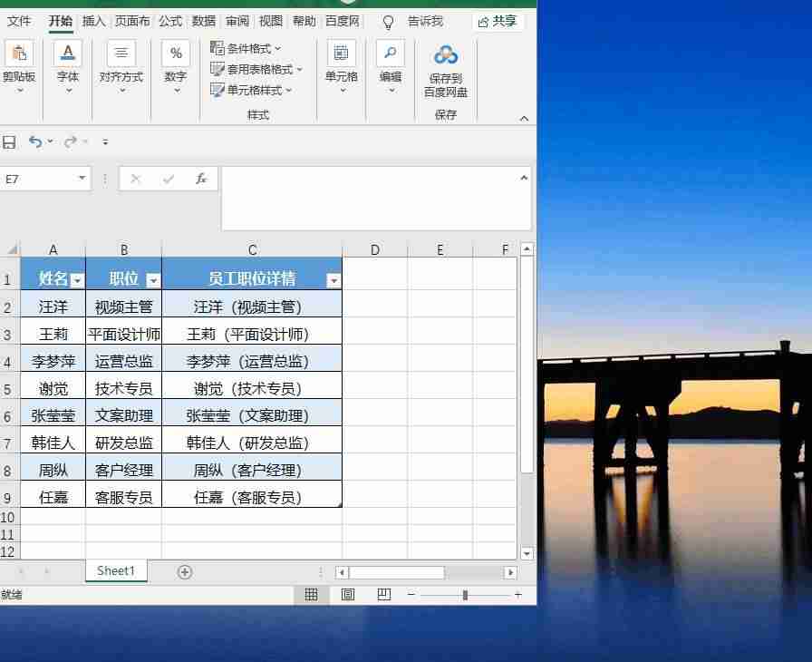Click the Insert Function fx icon
Image resolution: width=812 pixels, height=662 pixels.
pyautogui.click(x=201, y=180)
